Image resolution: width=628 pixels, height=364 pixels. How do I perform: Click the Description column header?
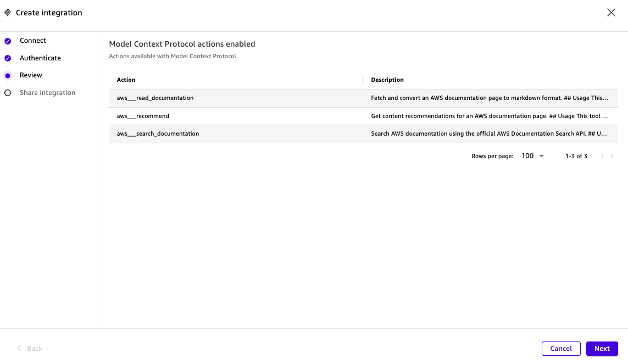[387, 80]
